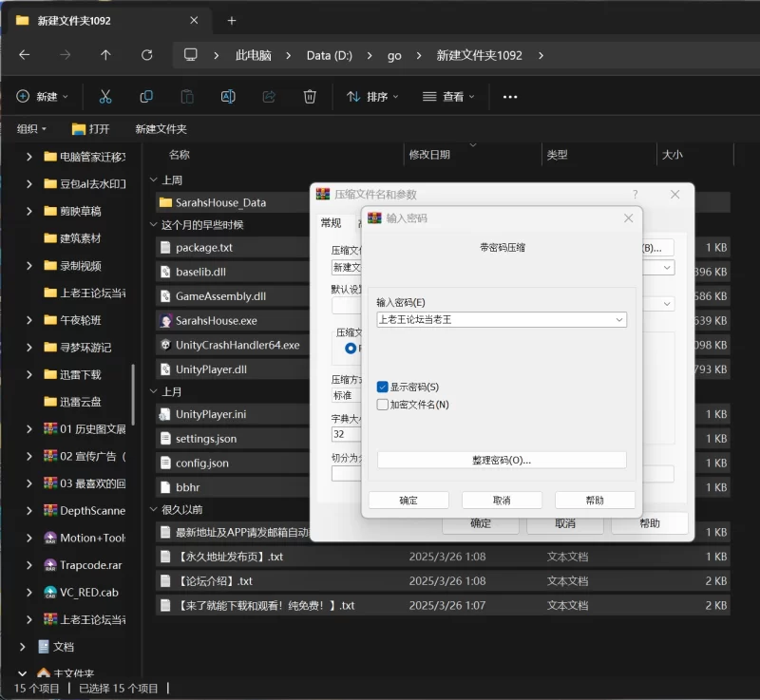Click the Copy icon in toolbar

click(146, 97)
